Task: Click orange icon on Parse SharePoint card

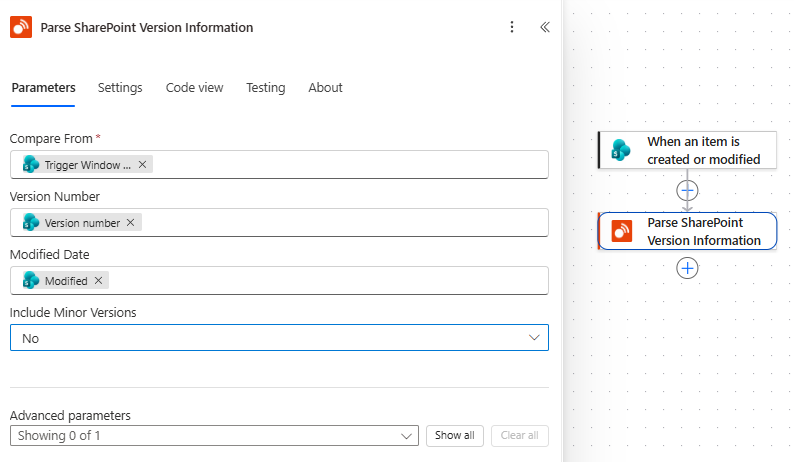Action: click(621, 231)
